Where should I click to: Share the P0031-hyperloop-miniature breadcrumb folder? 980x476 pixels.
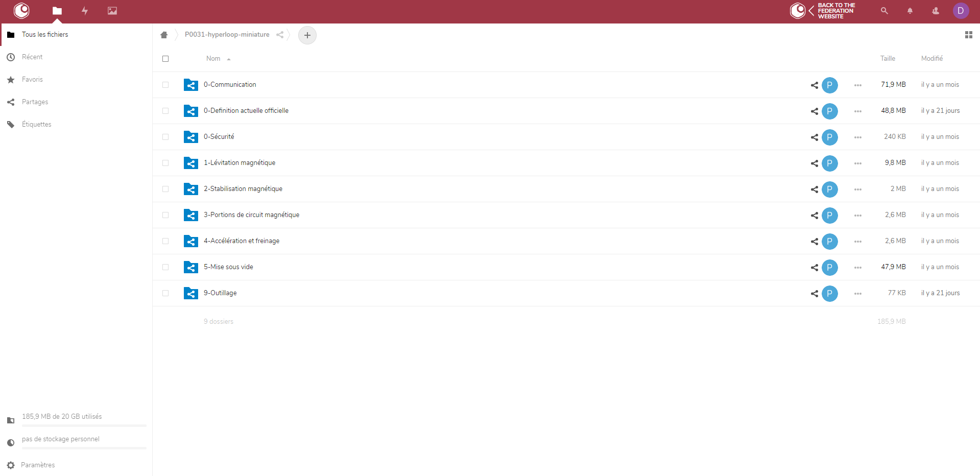click(280, 35)
